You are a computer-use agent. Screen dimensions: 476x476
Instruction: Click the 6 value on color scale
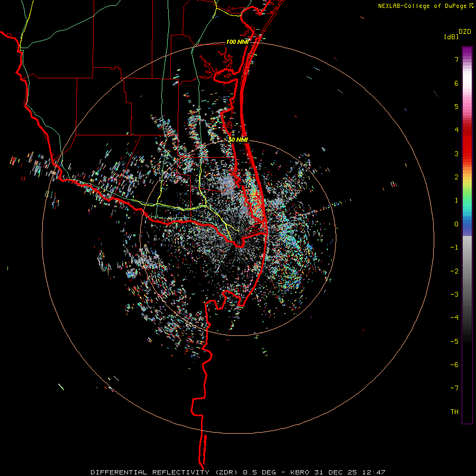coord(456,83)
